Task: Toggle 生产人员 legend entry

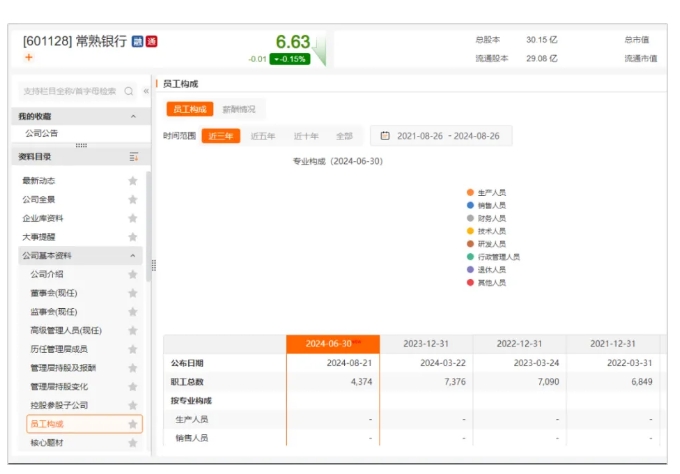Action: click(486, 193)
